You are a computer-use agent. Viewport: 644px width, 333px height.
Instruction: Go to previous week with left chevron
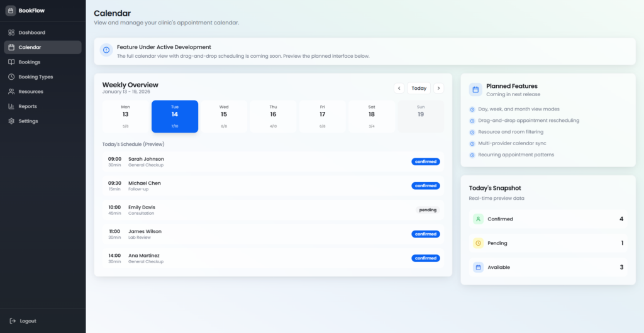(399, 89)
